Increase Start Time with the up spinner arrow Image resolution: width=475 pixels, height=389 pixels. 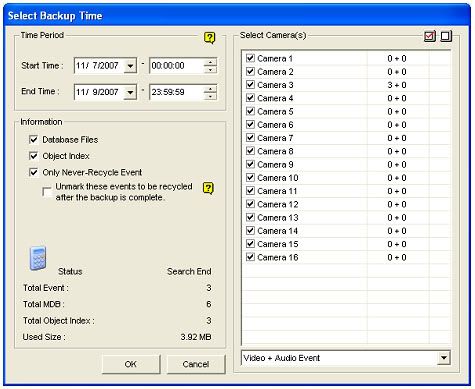click(x=210, y=62)
